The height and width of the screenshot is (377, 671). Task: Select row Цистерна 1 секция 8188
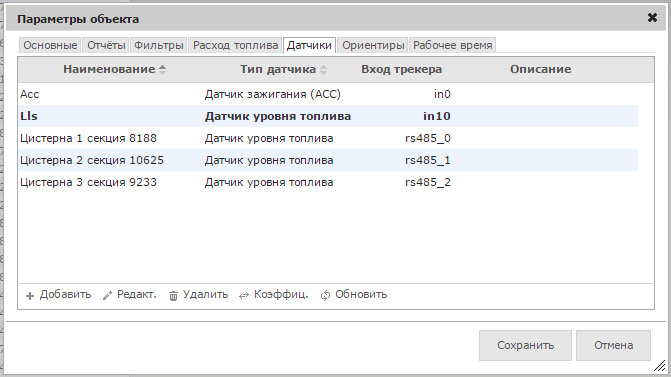328,138
